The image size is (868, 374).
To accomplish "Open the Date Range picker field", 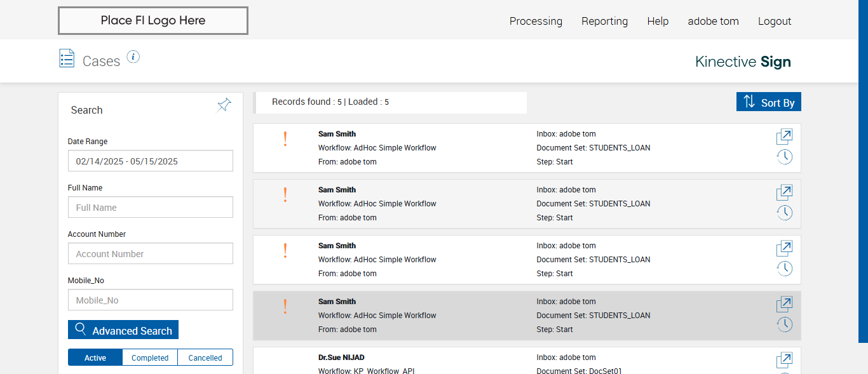I will tap(151, 161).
